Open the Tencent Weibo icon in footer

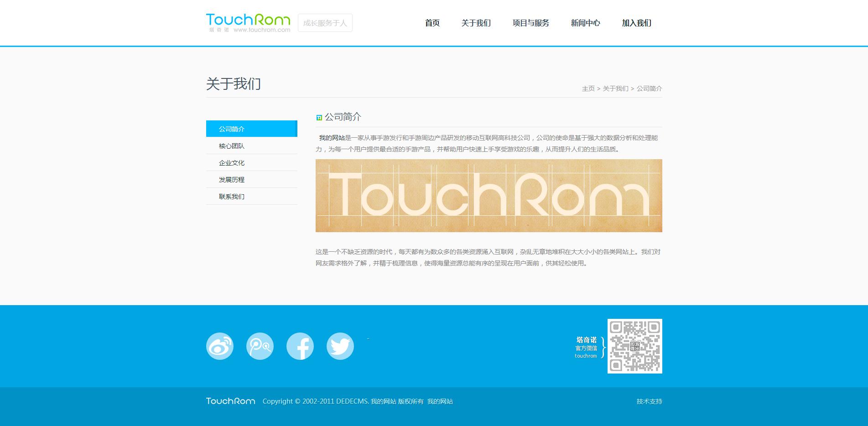pyautogui.click(x=260, y=346)
